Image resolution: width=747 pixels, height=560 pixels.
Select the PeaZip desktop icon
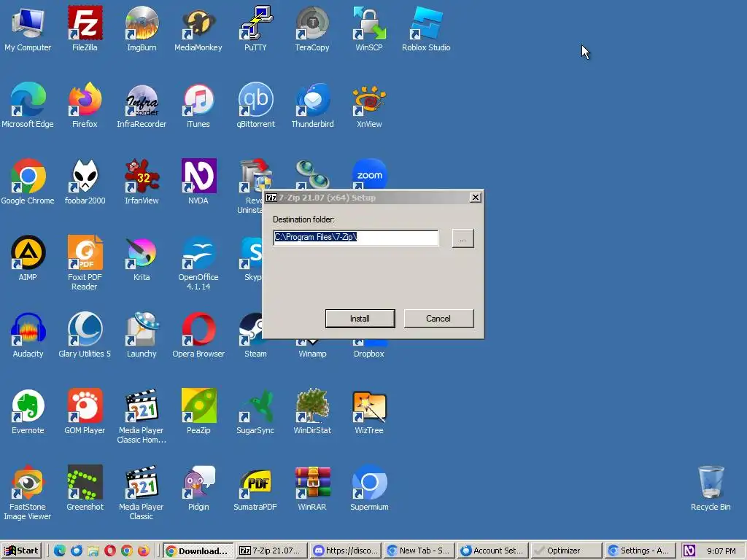point(198,412)
